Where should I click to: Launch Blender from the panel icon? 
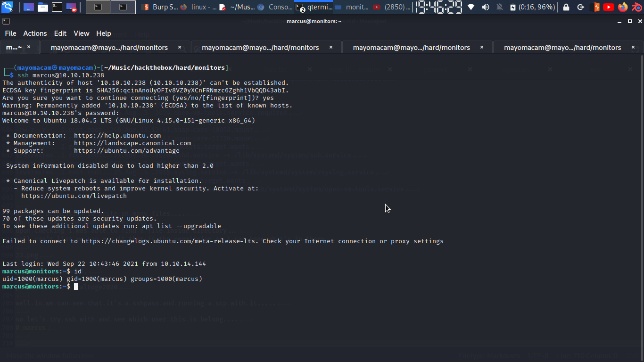coord(636,7)
